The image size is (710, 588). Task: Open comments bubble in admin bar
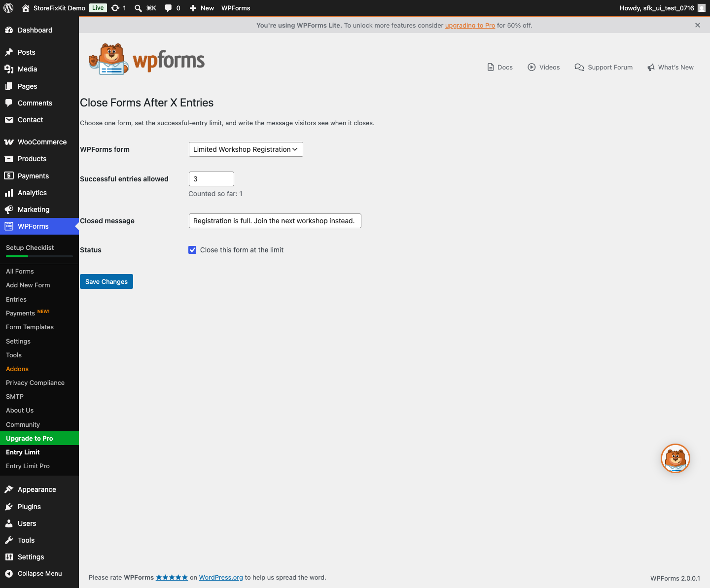click(168, 8)
